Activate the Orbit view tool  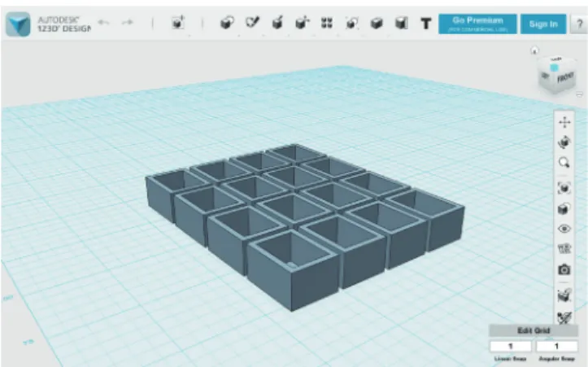[564, 142]
